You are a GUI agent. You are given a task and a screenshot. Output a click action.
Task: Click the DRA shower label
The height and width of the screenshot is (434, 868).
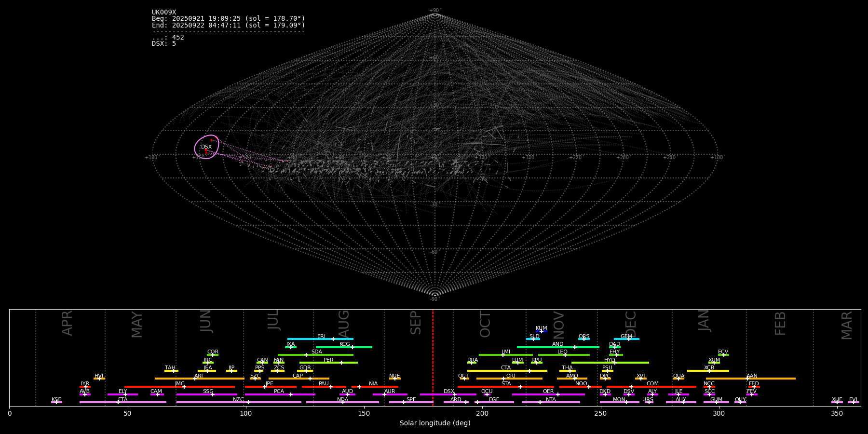pyautogui.click(x=473, y=360)
